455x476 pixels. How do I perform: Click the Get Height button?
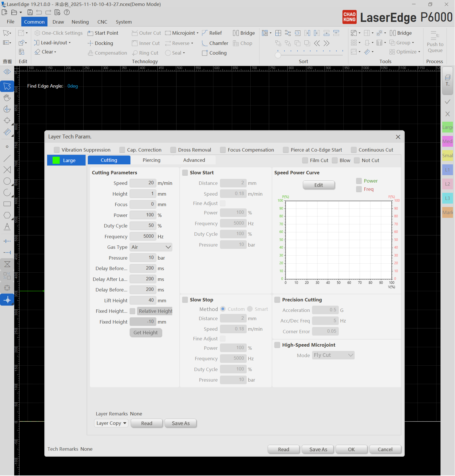146,332
